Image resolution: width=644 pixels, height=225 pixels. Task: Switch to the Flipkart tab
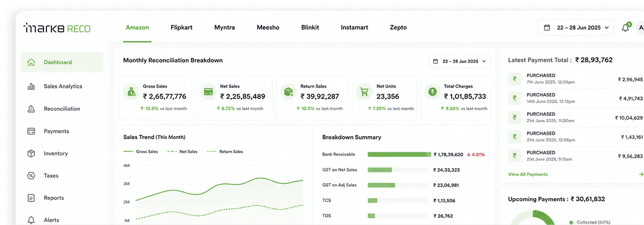181,27
